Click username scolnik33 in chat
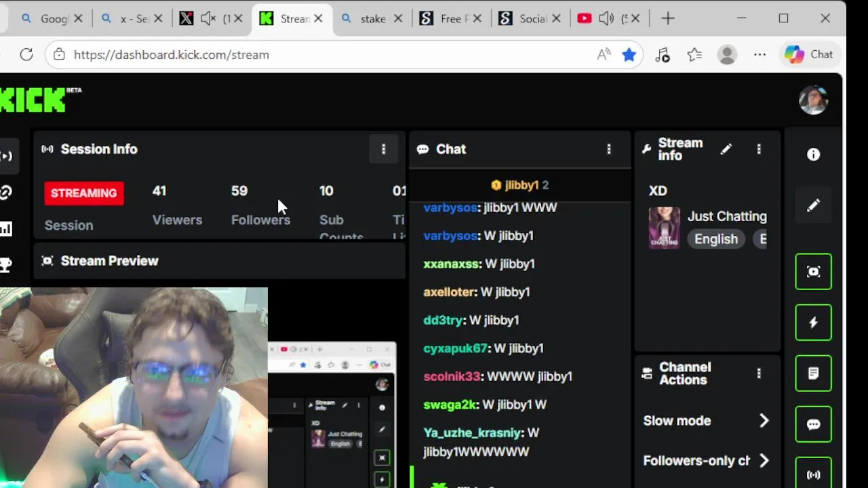 point(453,376)
